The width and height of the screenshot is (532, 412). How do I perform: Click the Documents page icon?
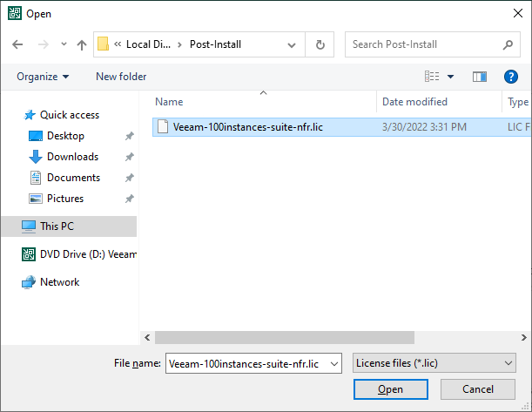pyautogui.click(x=36, y=178)
